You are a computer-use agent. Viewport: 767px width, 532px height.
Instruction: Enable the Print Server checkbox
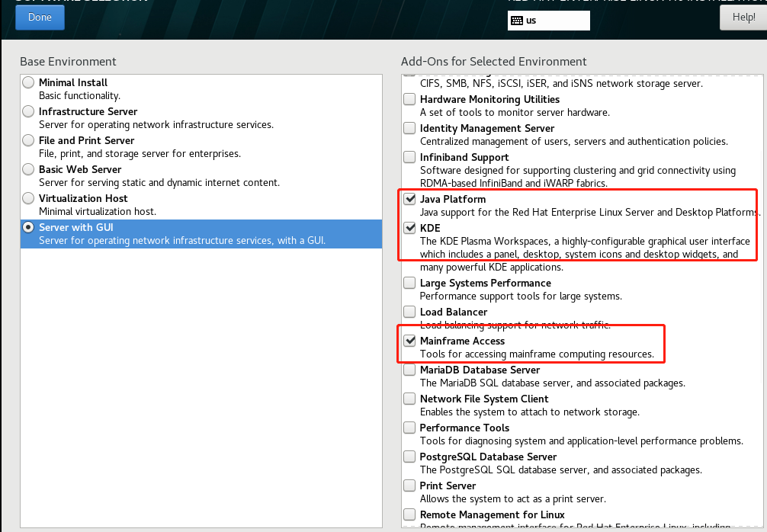pos(409,486)
